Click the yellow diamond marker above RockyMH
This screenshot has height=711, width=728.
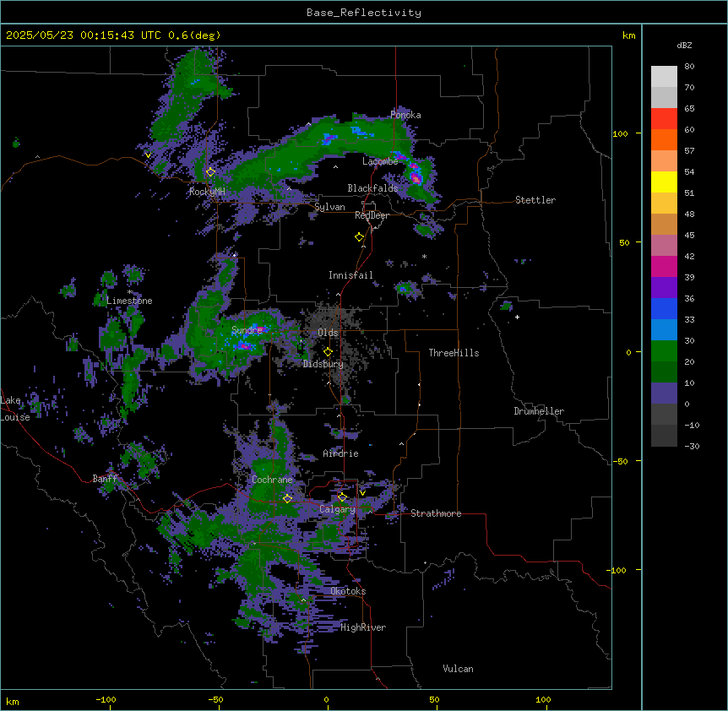210,172
